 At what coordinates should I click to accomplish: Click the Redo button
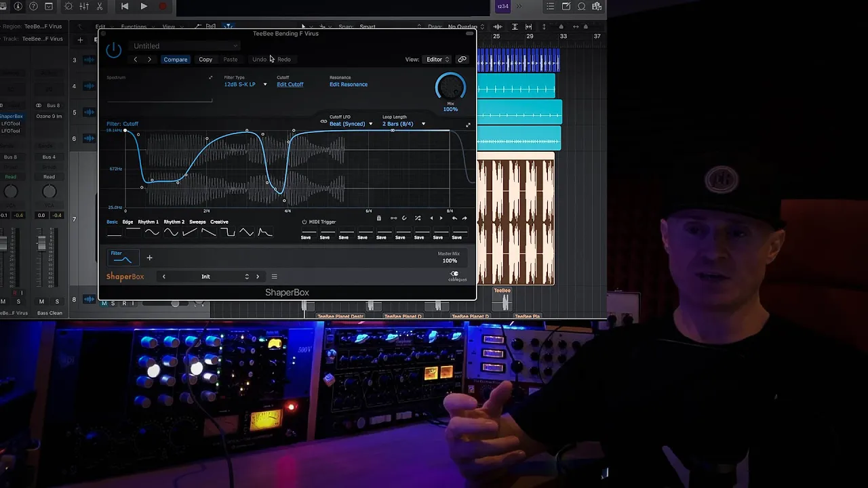coord(284,60)
